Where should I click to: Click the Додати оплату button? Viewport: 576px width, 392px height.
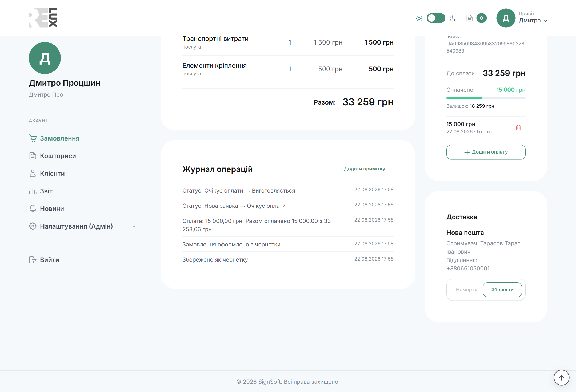486,152
